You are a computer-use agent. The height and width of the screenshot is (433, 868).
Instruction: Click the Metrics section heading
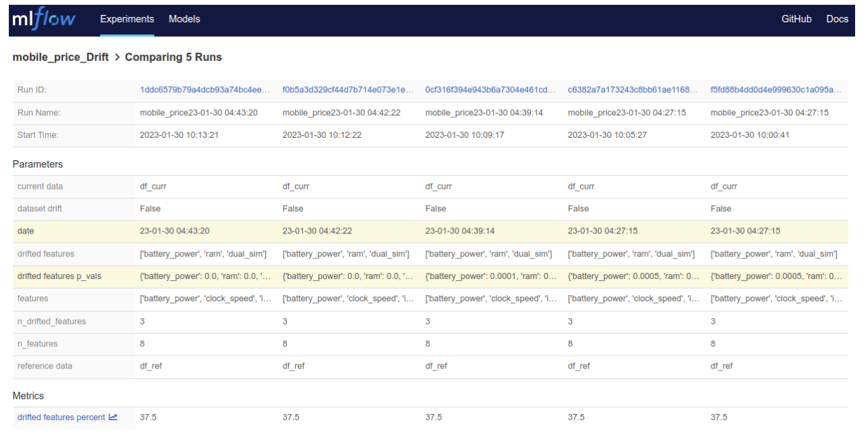click(28, 396)
